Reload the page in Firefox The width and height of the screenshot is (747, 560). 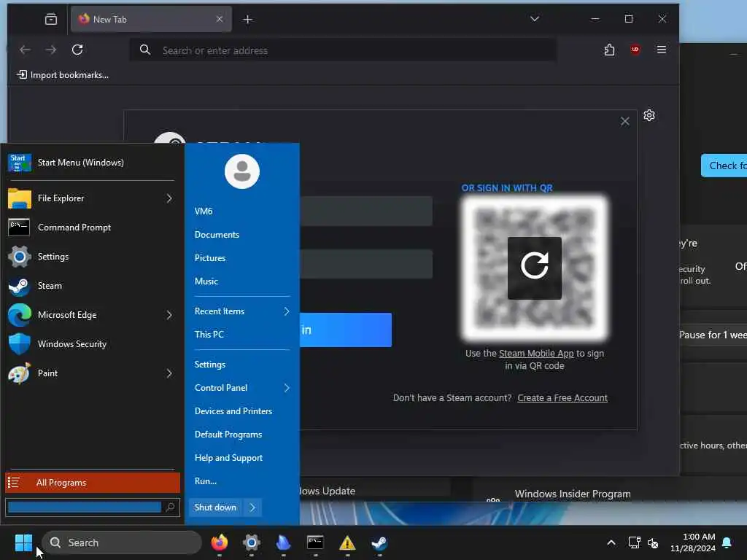tap(77, 50)
